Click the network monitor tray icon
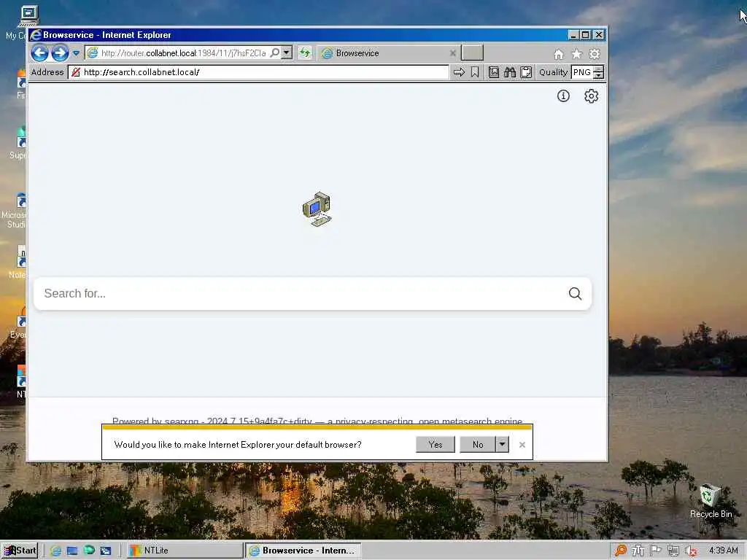Viewport: 747px width, 560px height. point(673,551)
